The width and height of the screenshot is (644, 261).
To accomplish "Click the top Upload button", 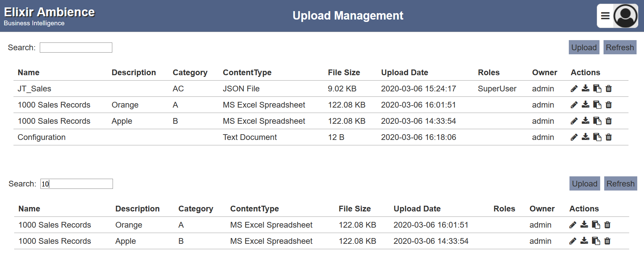I will (584, 47).
